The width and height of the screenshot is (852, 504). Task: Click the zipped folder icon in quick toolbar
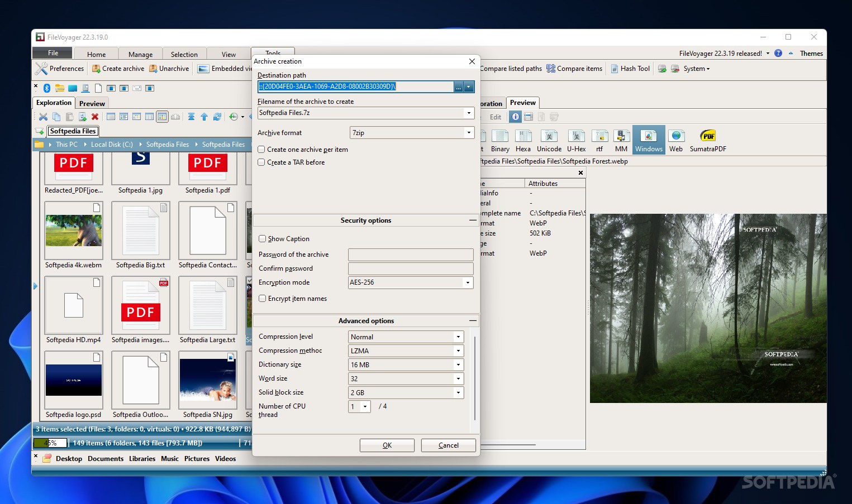60,88
